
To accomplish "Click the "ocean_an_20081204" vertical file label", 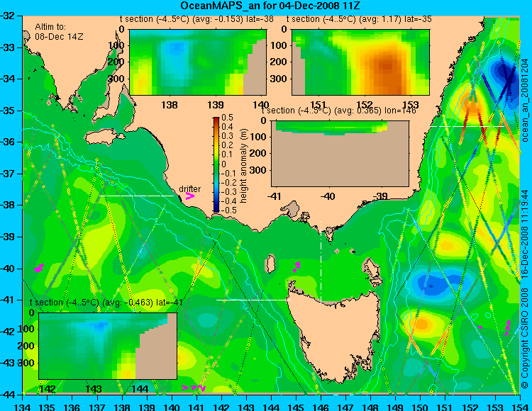I will click(x=525, y=101).
